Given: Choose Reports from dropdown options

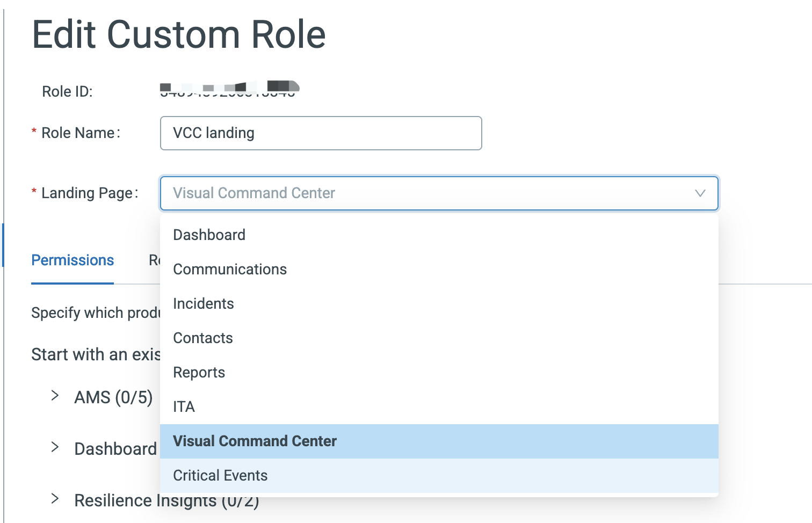Looking at the screenshot, I should tap(199, 372).
